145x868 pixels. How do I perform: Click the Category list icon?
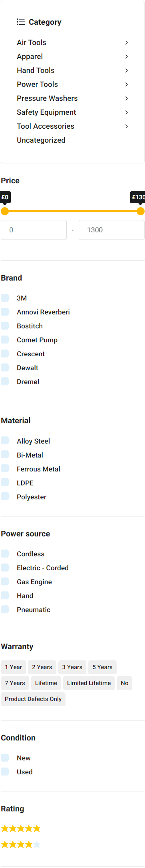pos(21,22)
